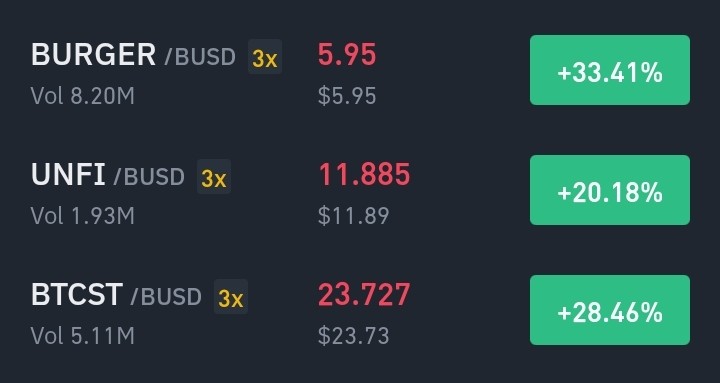Viewport: 720px width, 383px height.
Task: Click the Vol 8.20M label
Action: pos(83,96)
